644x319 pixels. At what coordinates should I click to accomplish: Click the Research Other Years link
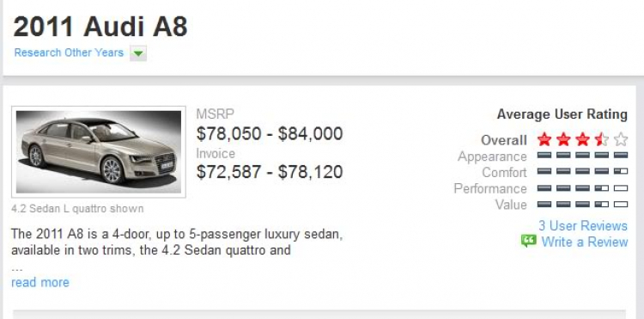tap(69, 52)
